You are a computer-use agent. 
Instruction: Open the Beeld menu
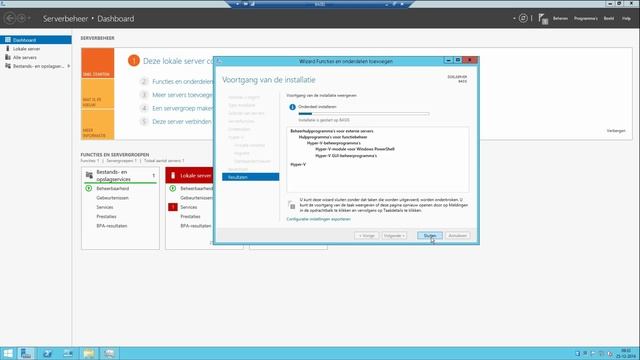click(609, 18)
